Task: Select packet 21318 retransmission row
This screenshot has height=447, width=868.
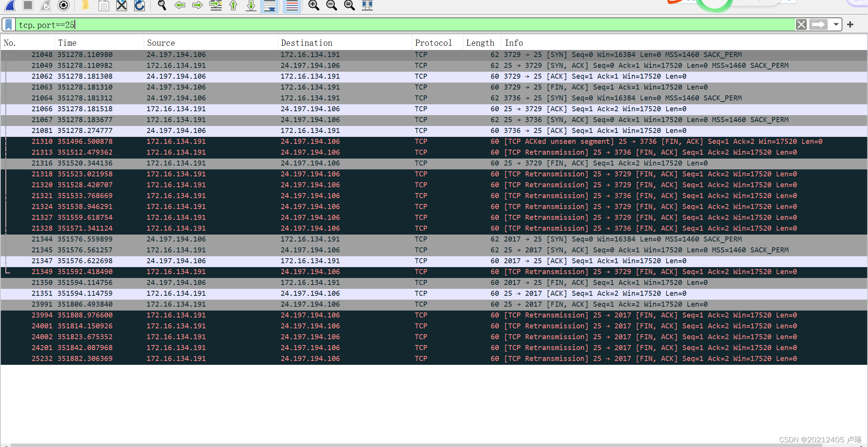Action: pos(434,174)
